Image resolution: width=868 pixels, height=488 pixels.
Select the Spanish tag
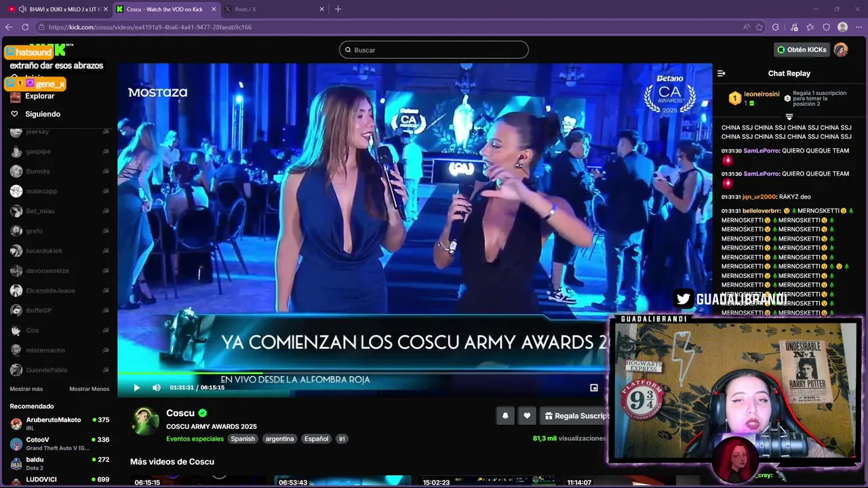click(243, 439)
